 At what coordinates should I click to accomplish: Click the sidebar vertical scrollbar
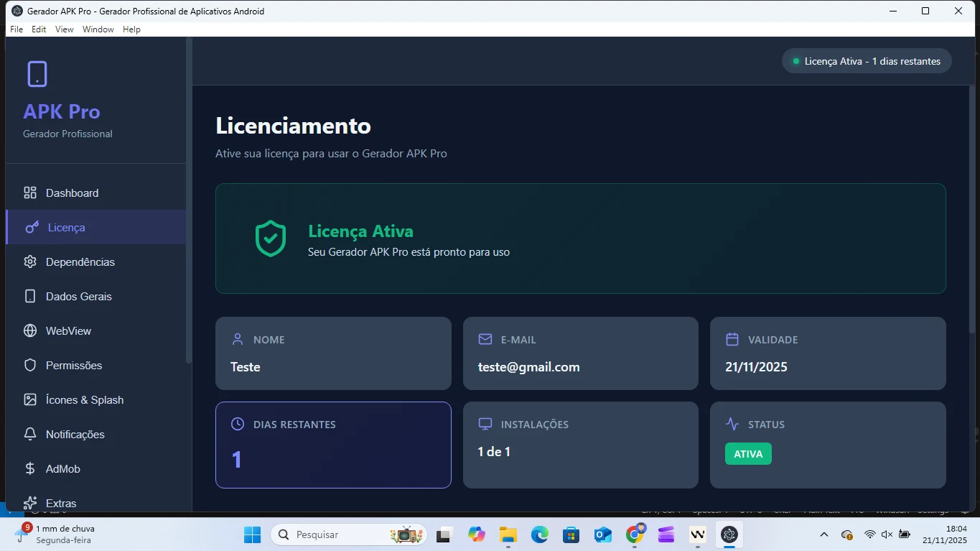coord(189,201)
